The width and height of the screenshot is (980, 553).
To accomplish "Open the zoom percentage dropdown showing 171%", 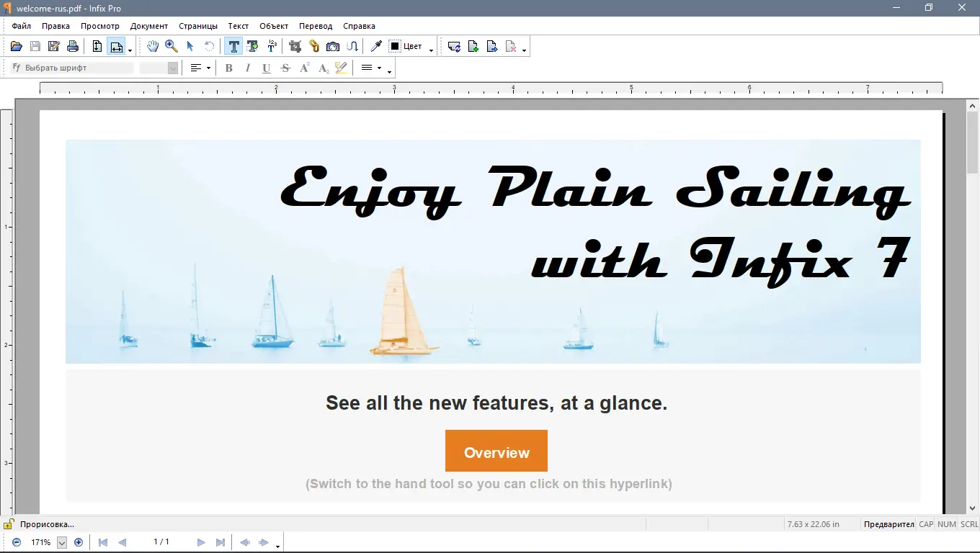I will (63, 542).
